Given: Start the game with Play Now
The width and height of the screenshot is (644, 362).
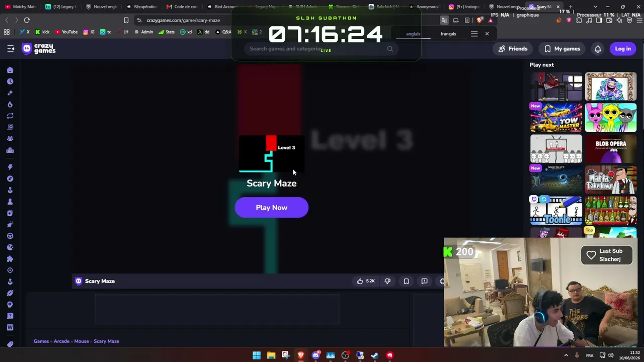Looking at the screenshot, I should tap(272, 208).
